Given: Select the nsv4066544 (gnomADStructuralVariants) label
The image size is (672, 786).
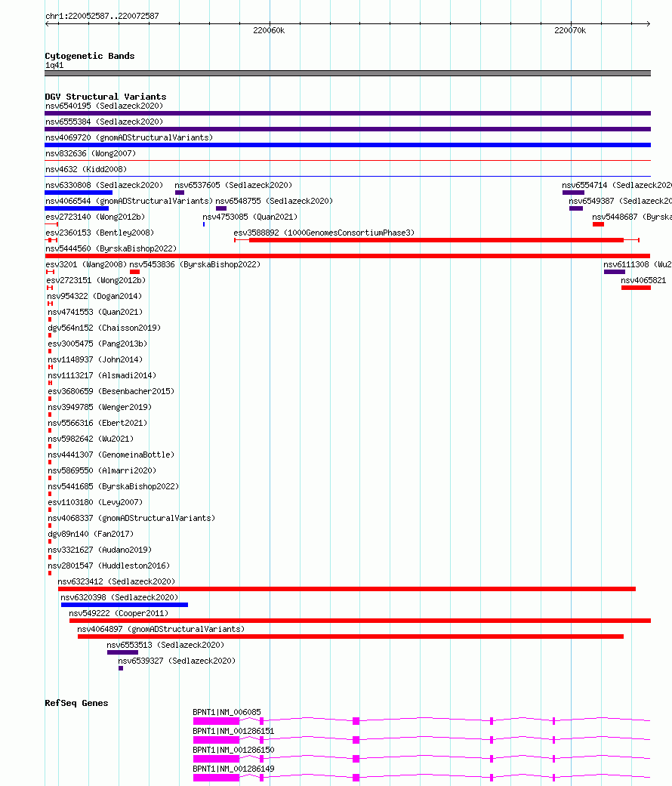Looking at the screenshot, I should (129, 201).
